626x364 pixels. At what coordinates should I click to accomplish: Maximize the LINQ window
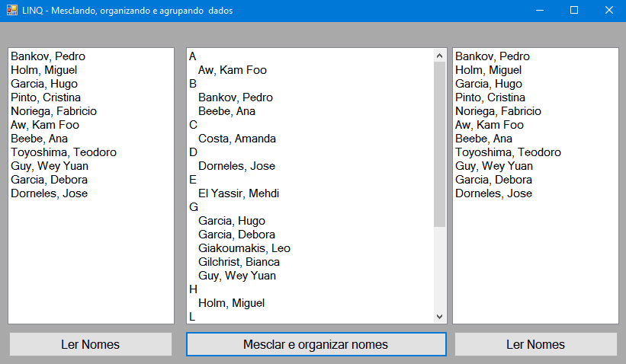coord(574,11)
